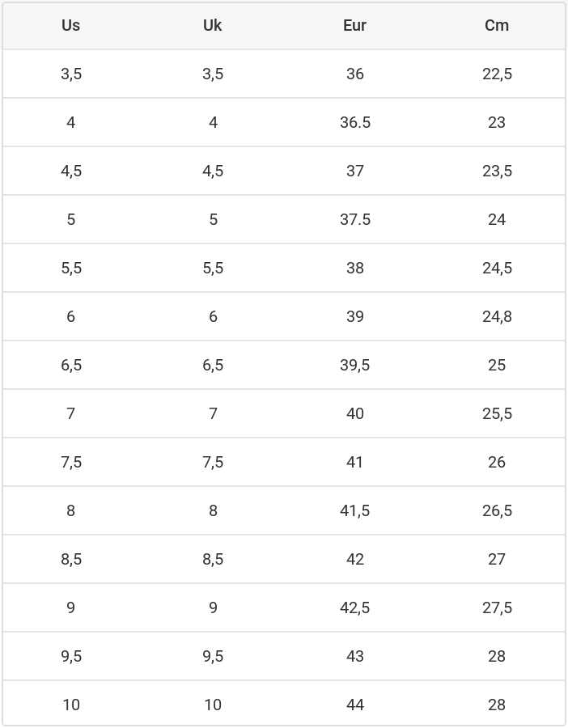Select the Eur 44 cell
The image size is (568, 728).
tap(354, 705)
